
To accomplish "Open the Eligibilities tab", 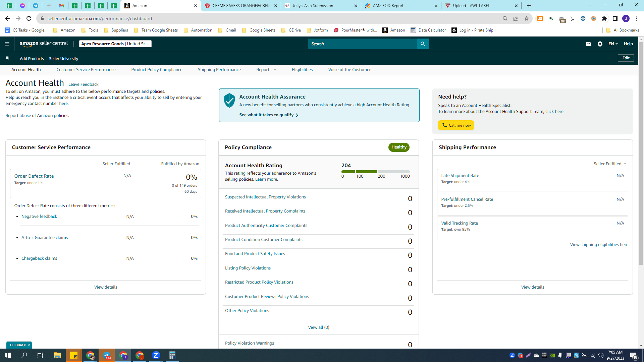I will (x=302, y=70).
